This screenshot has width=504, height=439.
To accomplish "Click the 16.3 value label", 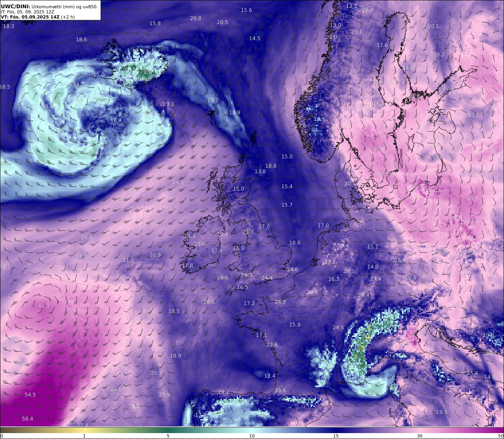I will [x=334, y=279].
